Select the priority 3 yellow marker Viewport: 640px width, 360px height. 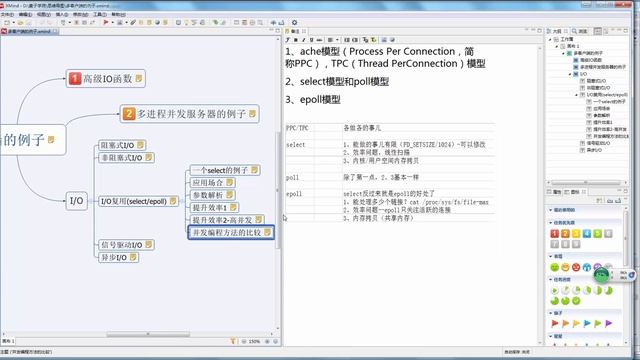(576, 233)
